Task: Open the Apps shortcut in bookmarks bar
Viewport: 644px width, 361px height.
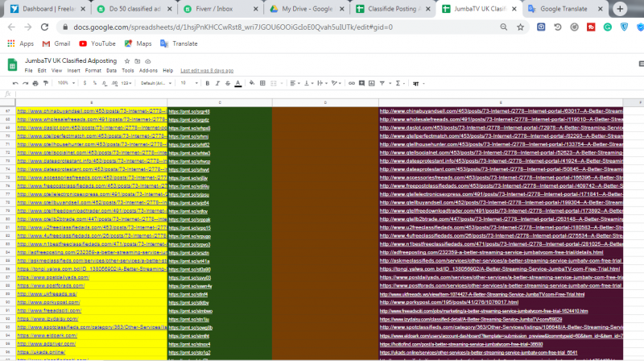Action: click(21, 44)
